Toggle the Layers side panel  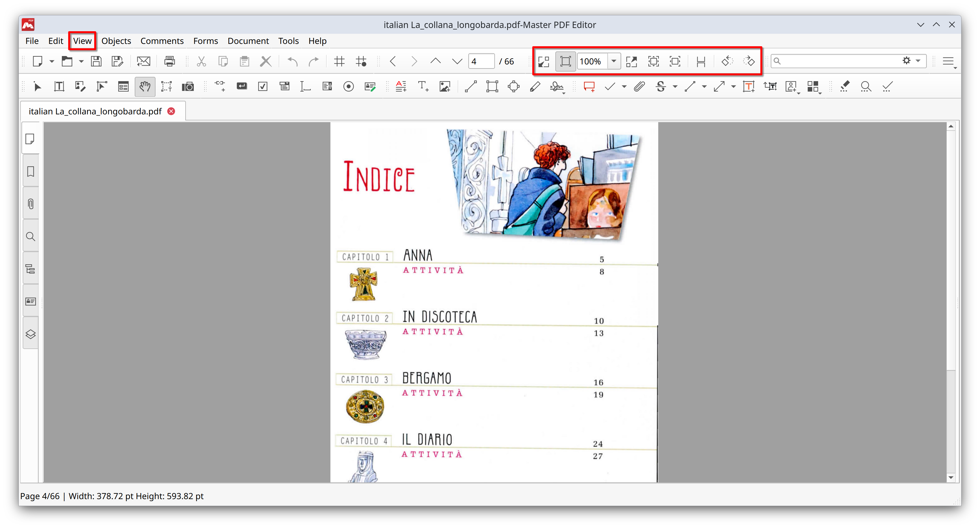30,334
